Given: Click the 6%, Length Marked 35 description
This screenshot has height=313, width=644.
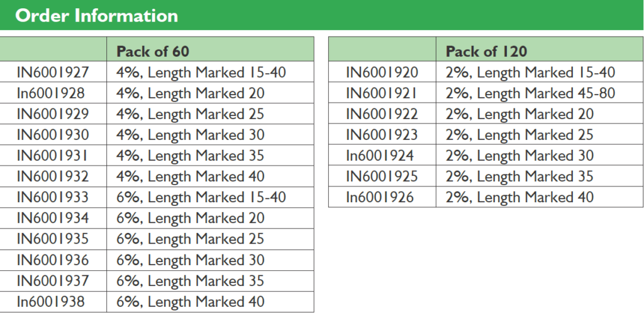Looking at the screenshot, I should point(191,280).
